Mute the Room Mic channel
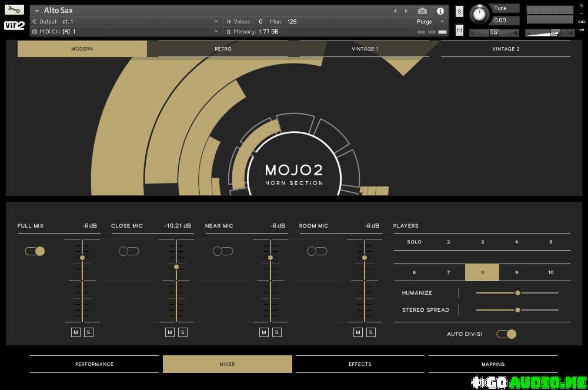Image resolution: width=588 pixels, height=390 pixels. coord(358,332)
